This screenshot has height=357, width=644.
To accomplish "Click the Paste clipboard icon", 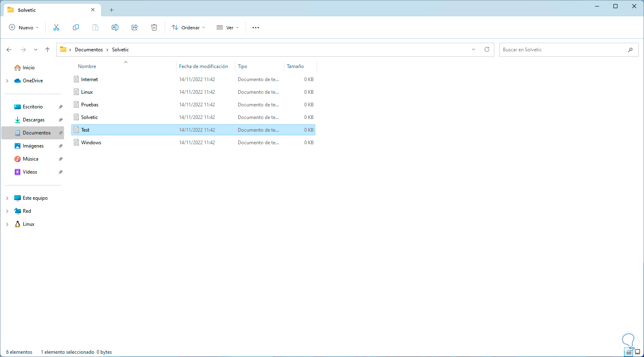I will coord(95,27).
